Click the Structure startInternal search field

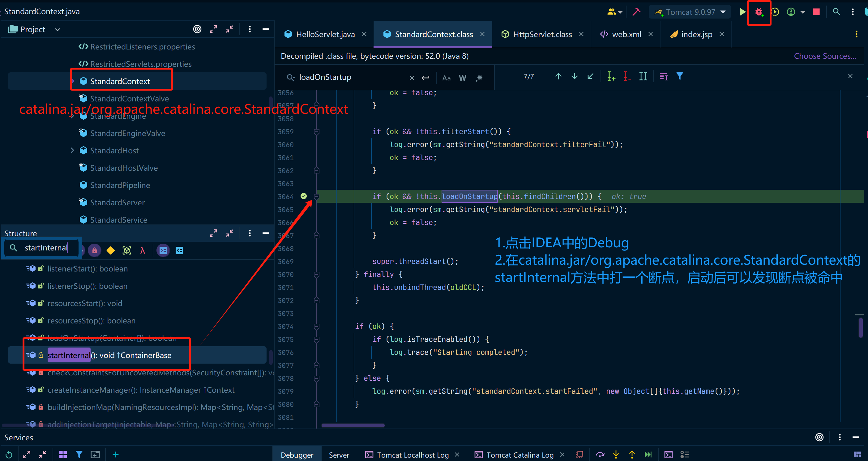point(41,248)
